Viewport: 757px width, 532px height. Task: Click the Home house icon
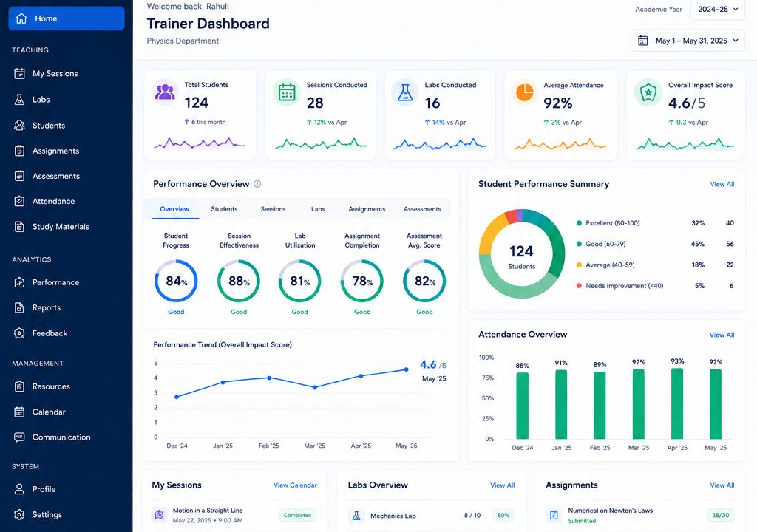(21, 18)
